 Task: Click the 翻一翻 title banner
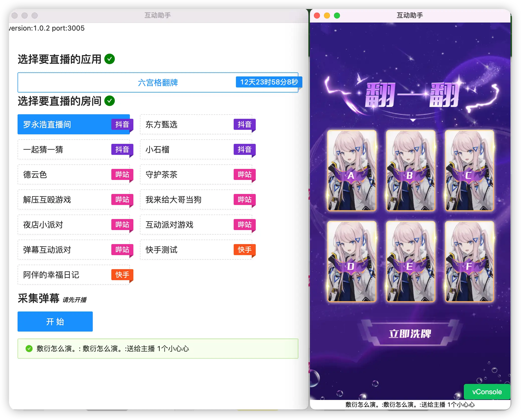point(412,95)
